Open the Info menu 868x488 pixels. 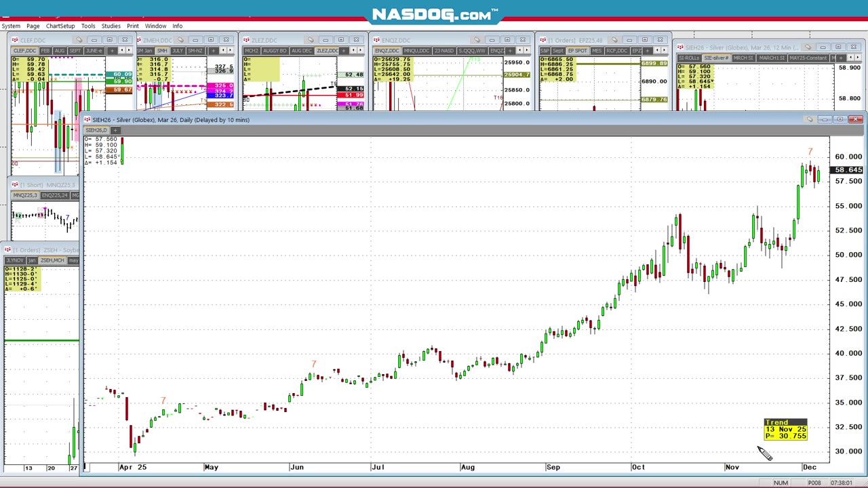click(177, 26)
